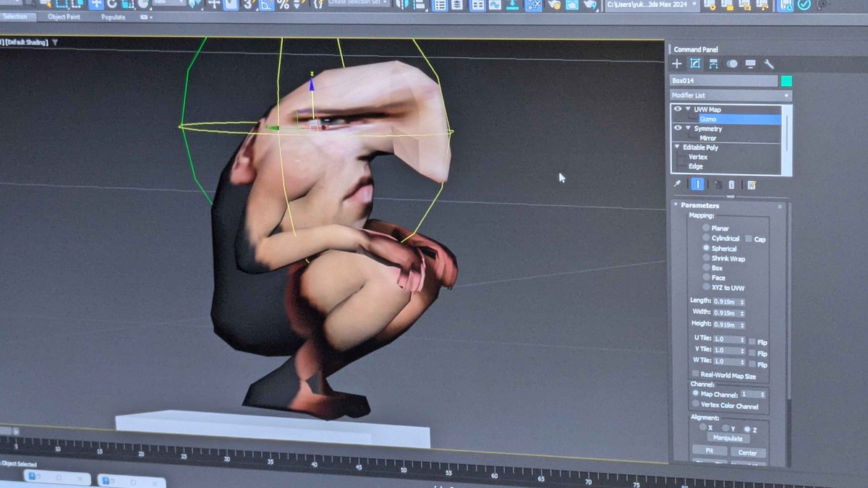868x488 pixels.
Task: Select the Mirror sub-object of Symmetry
Action: coord(708,137)
